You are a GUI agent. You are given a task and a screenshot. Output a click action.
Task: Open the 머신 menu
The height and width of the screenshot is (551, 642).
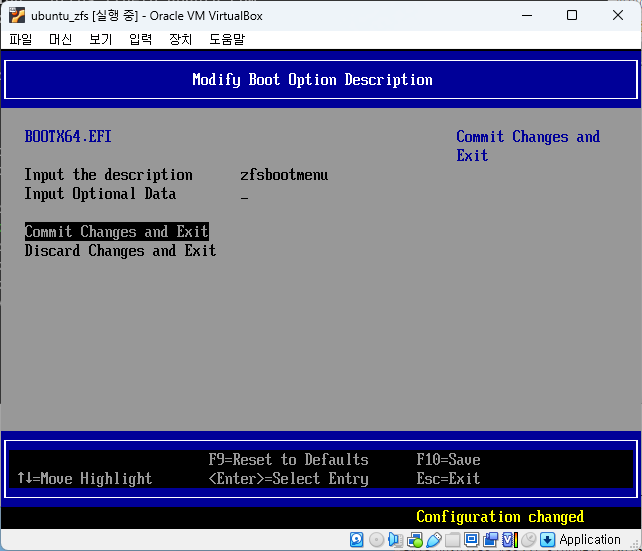tap(60, 39)
